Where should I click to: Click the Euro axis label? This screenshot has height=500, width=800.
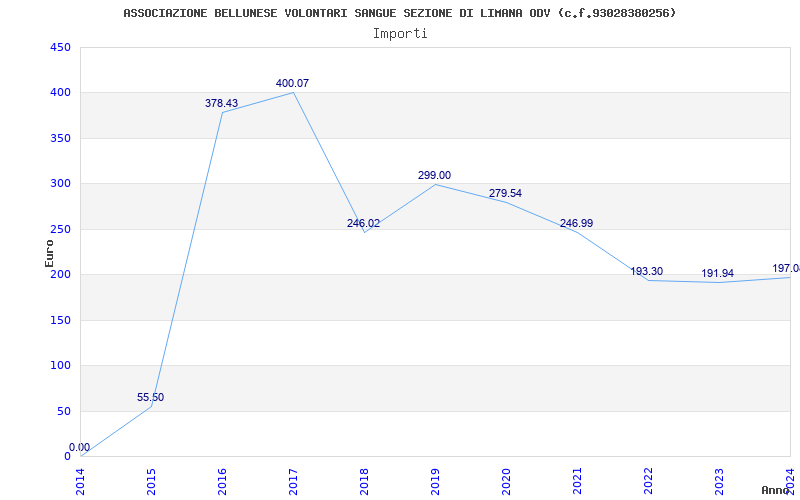(x=49, y=253)
